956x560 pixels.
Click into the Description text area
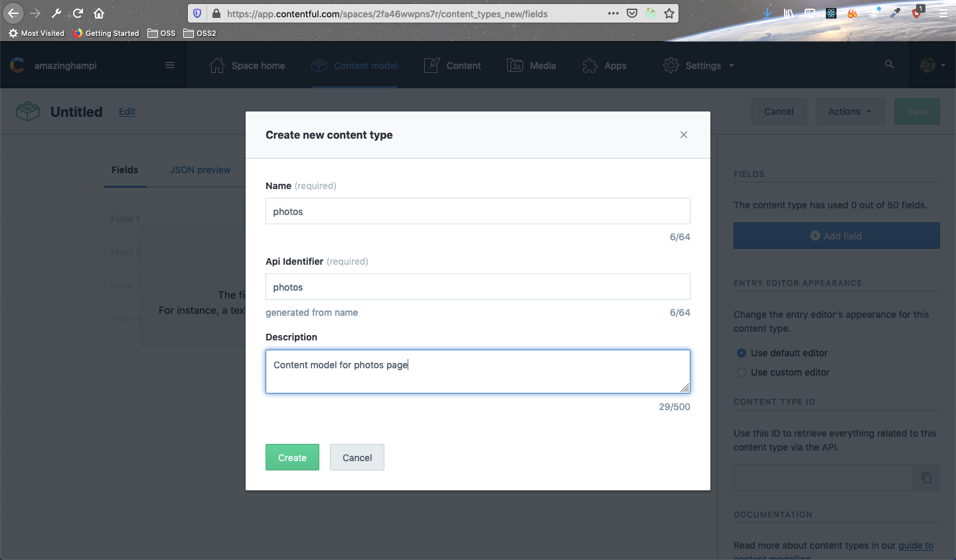(x=478, y=372)
